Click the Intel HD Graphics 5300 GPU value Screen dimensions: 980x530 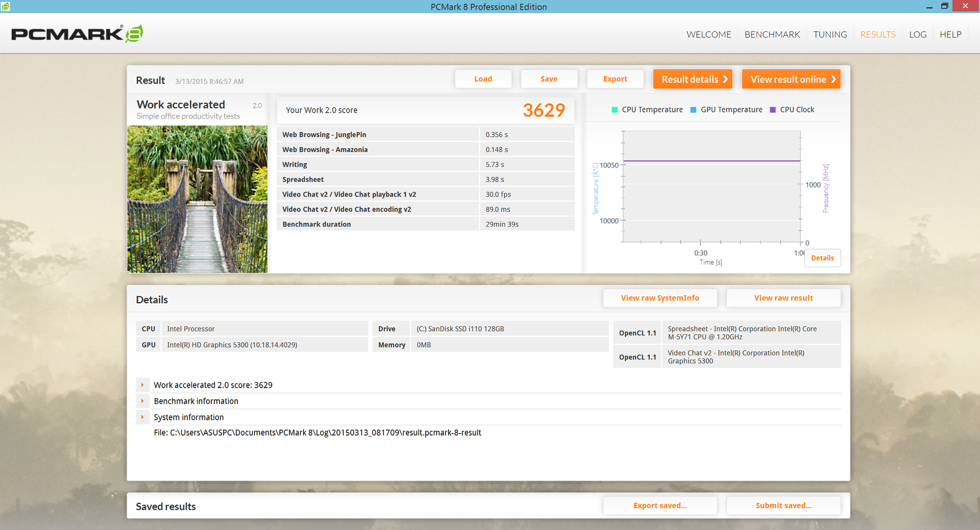pos(232,345)
